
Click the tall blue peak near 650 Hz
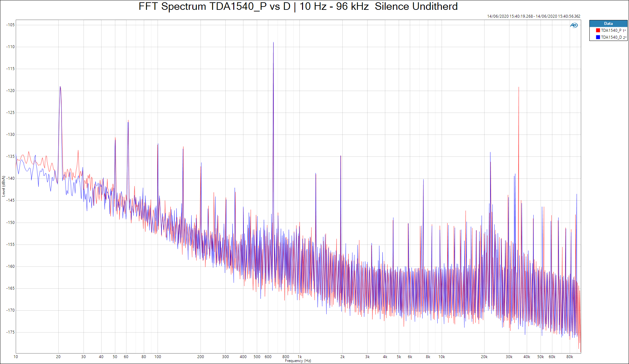point(273,43)
